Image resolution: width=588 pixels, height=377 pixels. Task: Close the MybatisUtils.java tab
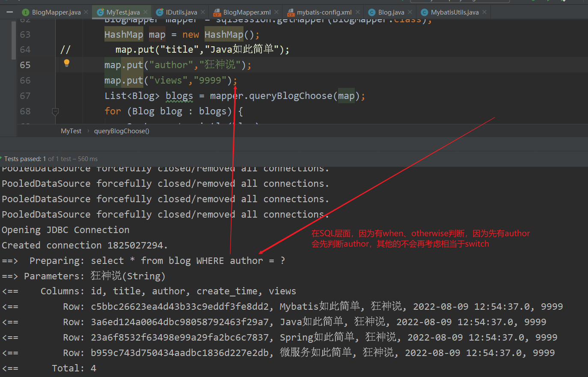[484, 12]
